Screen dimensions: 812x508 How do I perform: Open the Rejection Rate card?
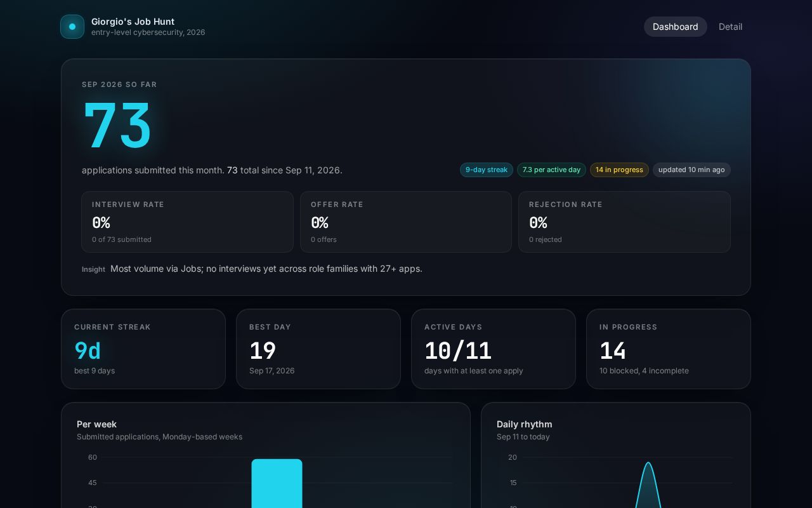pyautogui.click(x=624, y=222)
